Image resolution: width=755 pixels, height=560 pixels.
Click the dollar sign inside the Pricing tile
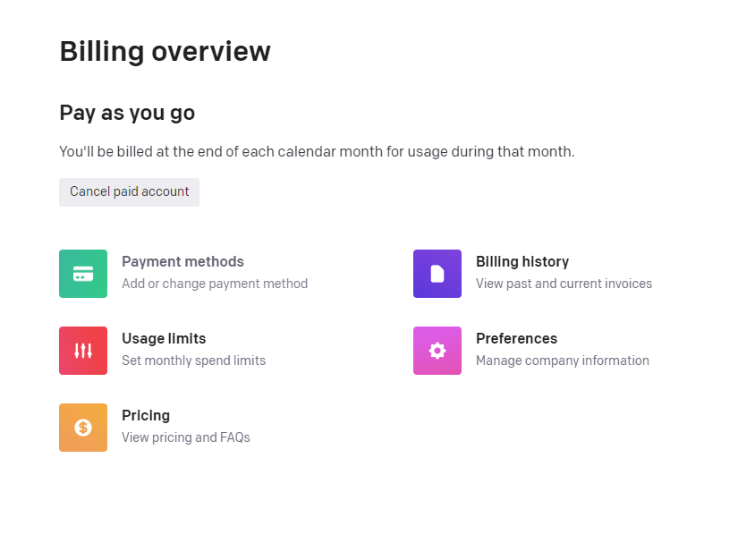pos(82,427)
